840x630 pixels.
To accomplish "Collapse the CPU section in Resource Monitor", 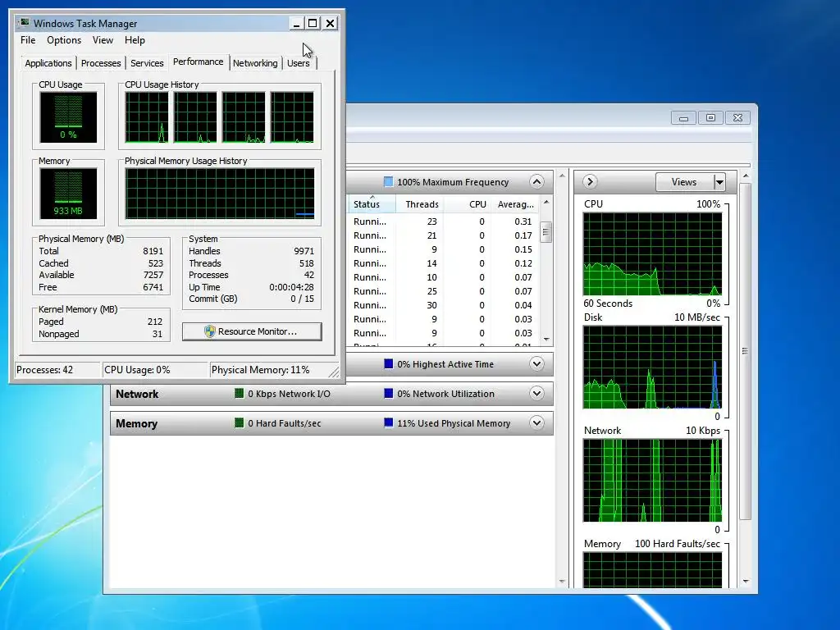I will (x=536, y=181).
